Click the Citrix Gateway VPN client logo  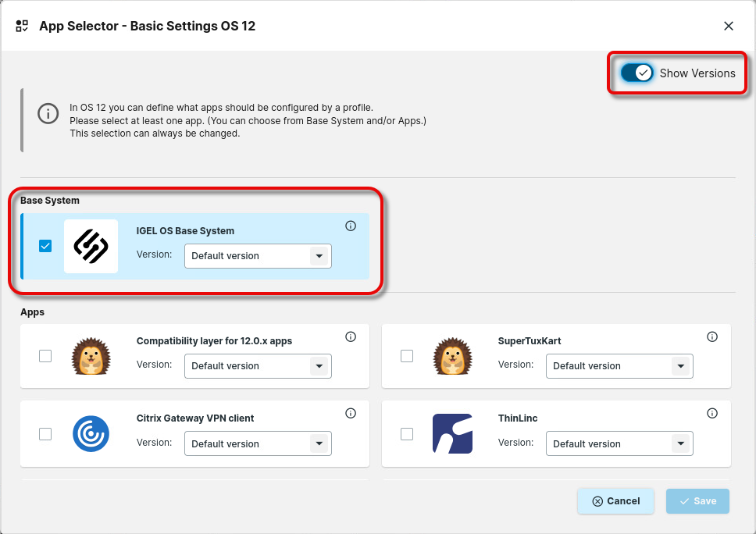91,433
